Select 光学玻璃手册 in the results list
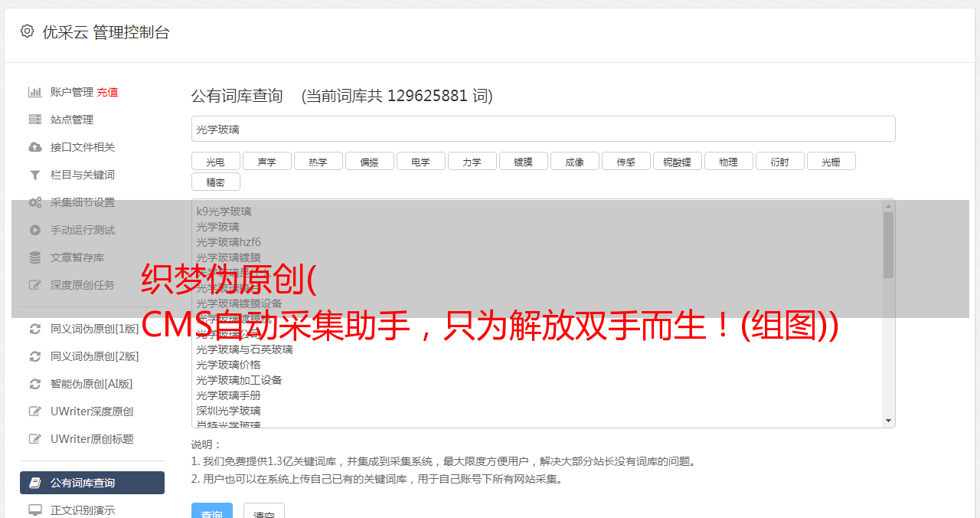Screen dimensions: 980x518 click(228, 395)
